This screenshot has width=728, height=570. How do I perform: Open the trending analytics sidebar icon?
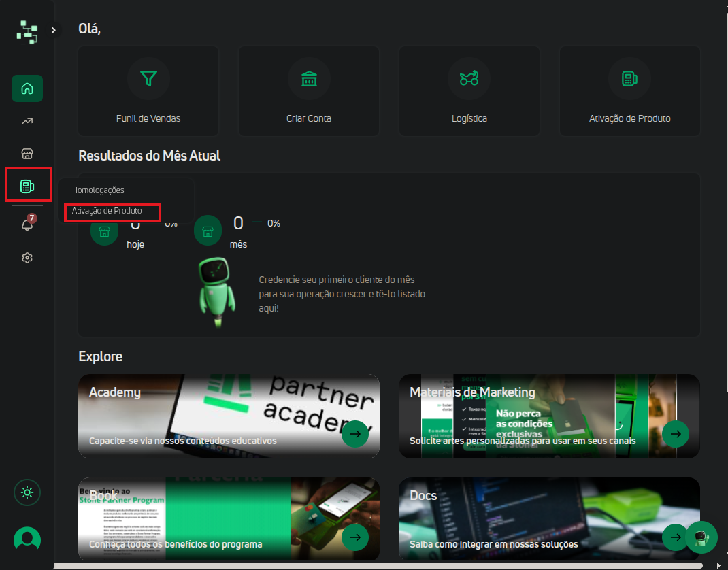tap(27, 121)
